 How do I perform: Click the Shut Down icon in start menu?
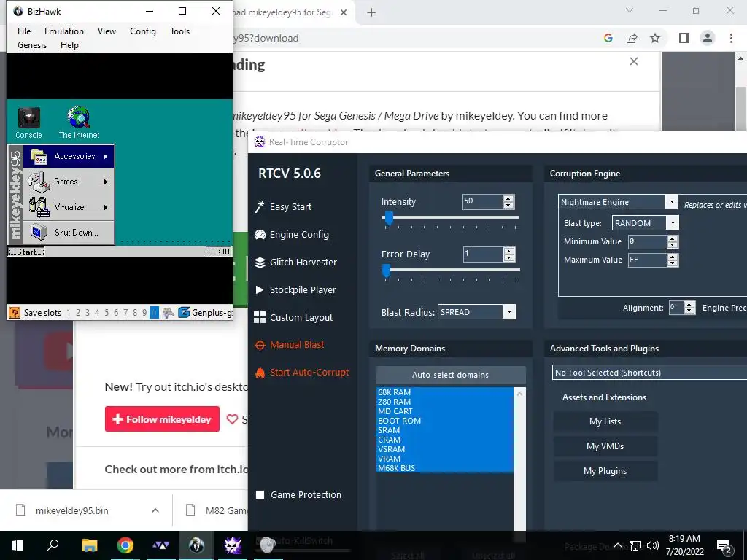39,233
